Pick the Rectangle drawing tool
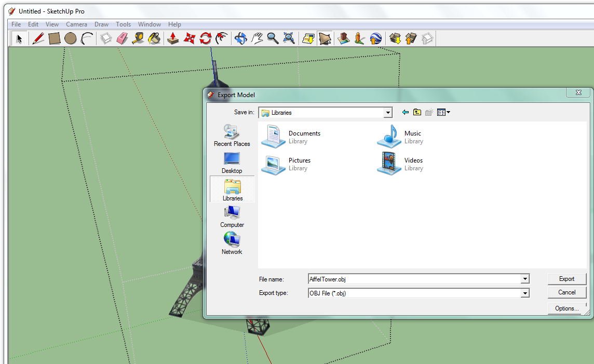This screenshot has width=594, height=364. [x=54, y=38]
